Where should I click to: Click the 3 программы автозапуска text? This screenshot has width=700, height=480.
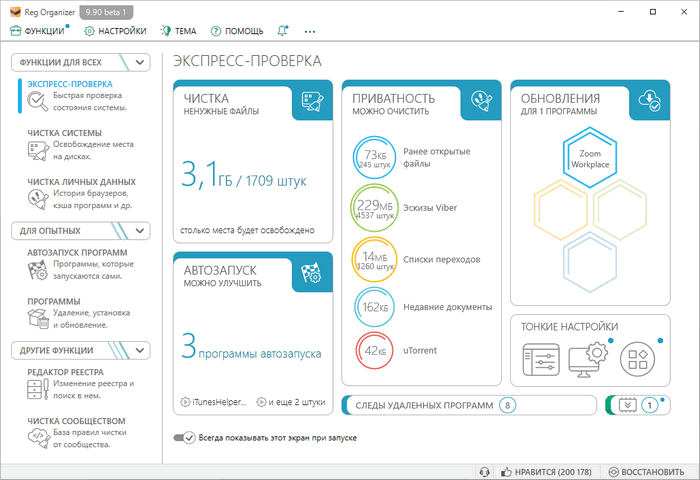pyautogui.click(x=251, y=347)
